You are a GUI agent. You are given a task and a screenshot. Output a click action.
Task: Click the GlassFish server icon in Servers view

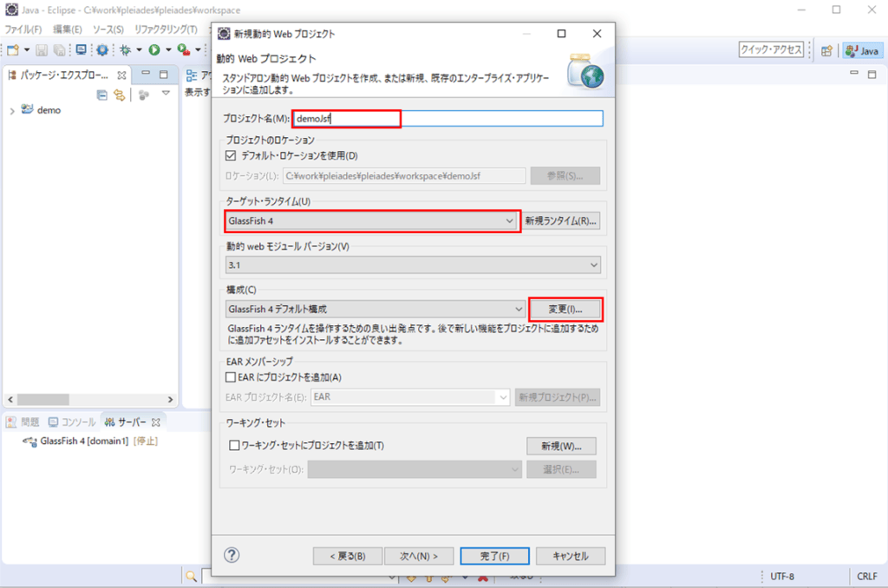click(x=30, y=441)
